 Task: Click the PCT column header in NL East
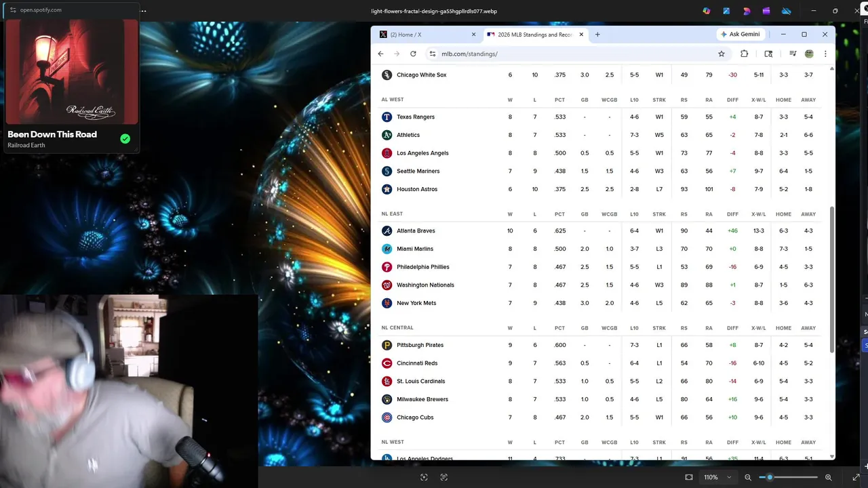pos(559,214)
